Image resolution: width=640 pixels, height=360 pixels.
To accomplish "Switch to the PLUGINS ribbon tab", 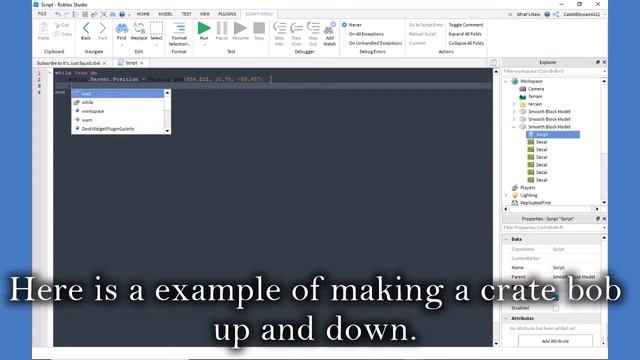I will [227, 14].
